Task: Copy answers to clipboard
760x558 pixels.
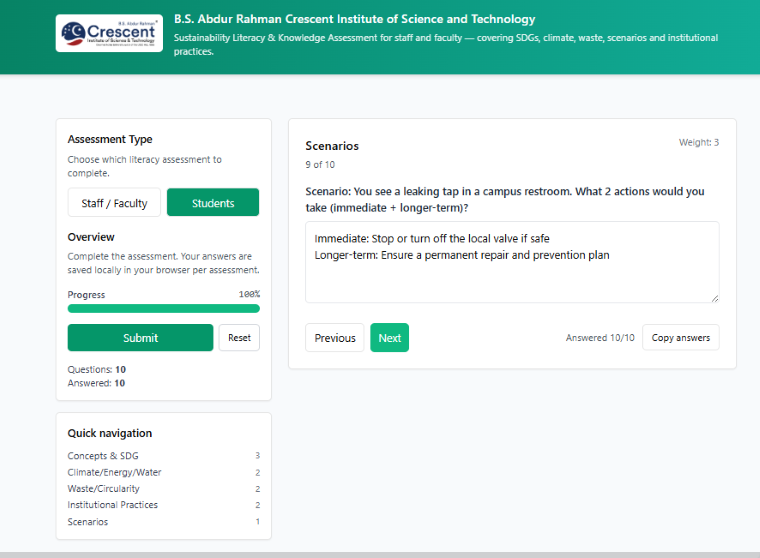Action: (x=680, y=338)
